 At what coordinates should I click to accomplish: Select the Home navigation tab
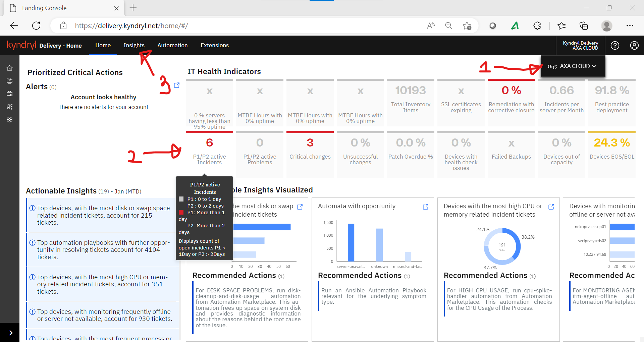coord(103,45)
